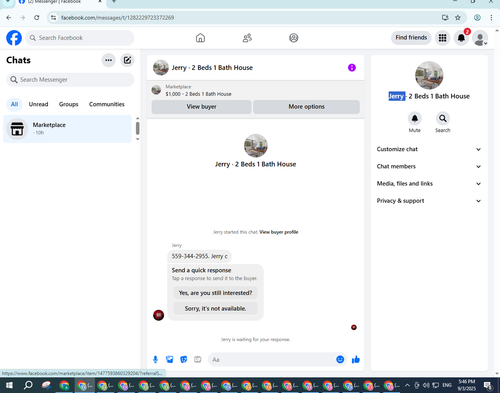Click the house photo in right info panel
The image size is (500, 393).
click(429, 75)
